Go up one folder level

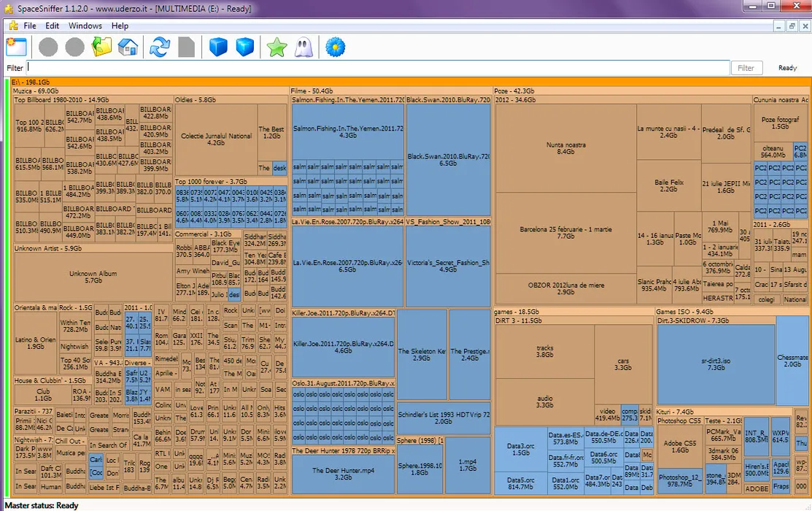pos(101,47)
